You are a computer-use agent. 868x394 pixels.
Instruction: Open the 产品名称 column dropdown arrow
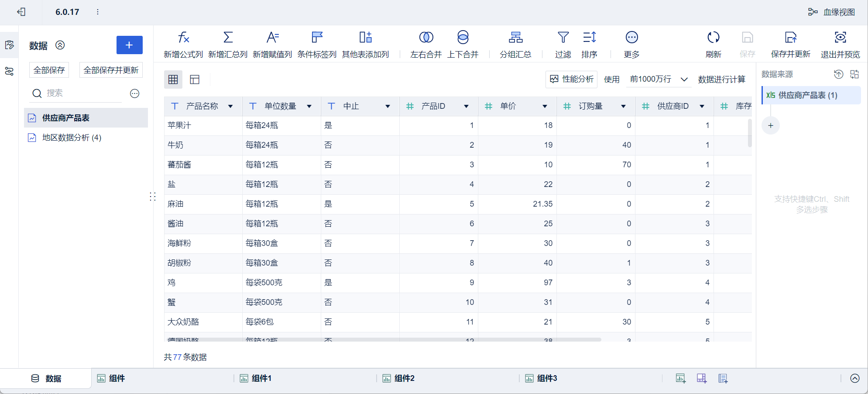click(230, 107)
